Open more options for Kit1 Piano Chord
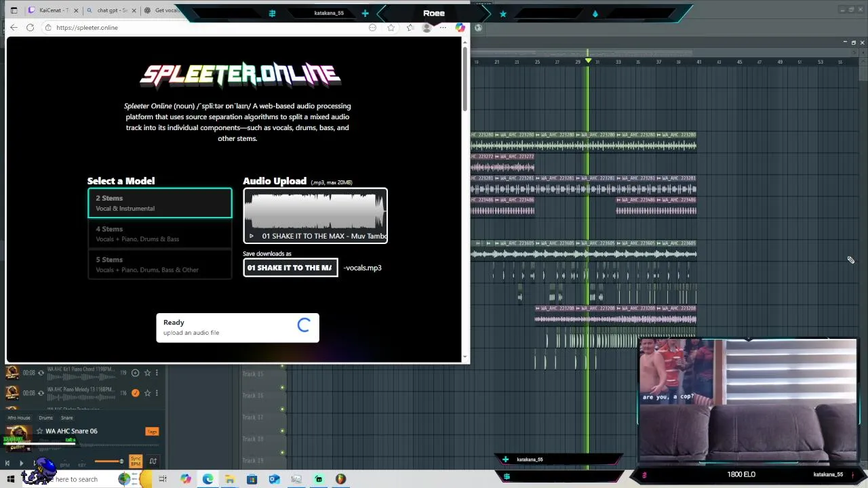Screen dimensions: 868x488 [157, 373]
